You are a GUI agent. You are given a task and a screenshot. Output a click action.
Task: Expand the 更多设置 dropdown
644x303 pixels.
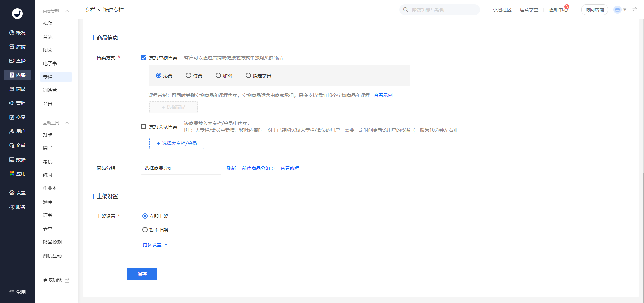pos(155,245)
